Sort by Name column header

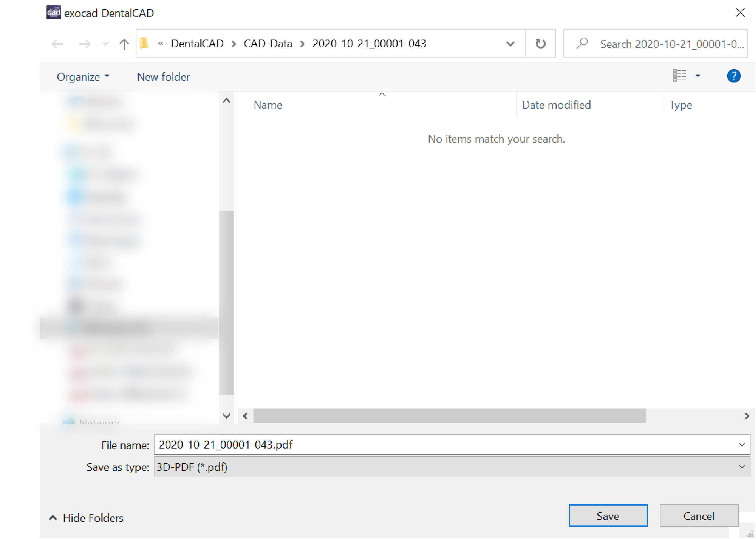click(x=268, y=105)
